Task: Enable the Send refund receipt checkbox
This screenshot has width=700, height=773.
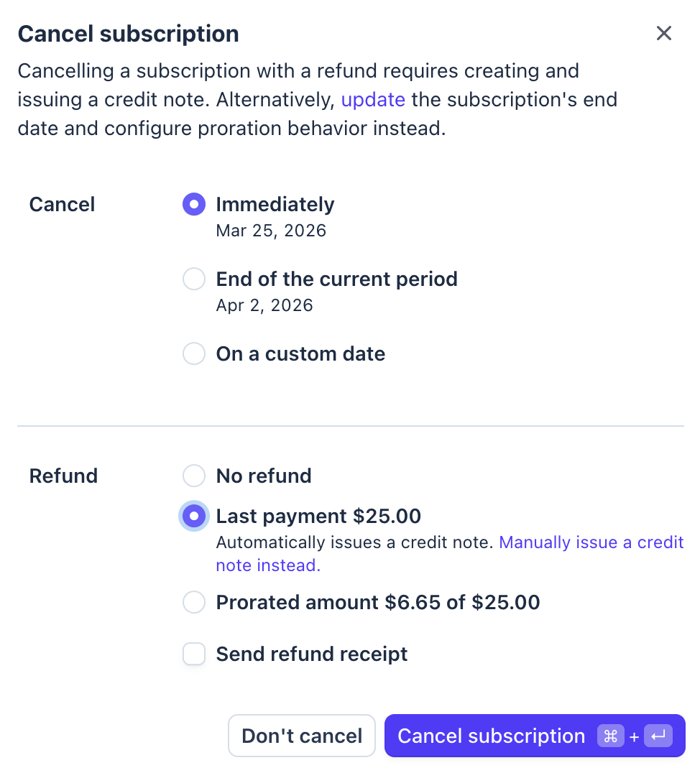Action: click(x=194, y=654)
